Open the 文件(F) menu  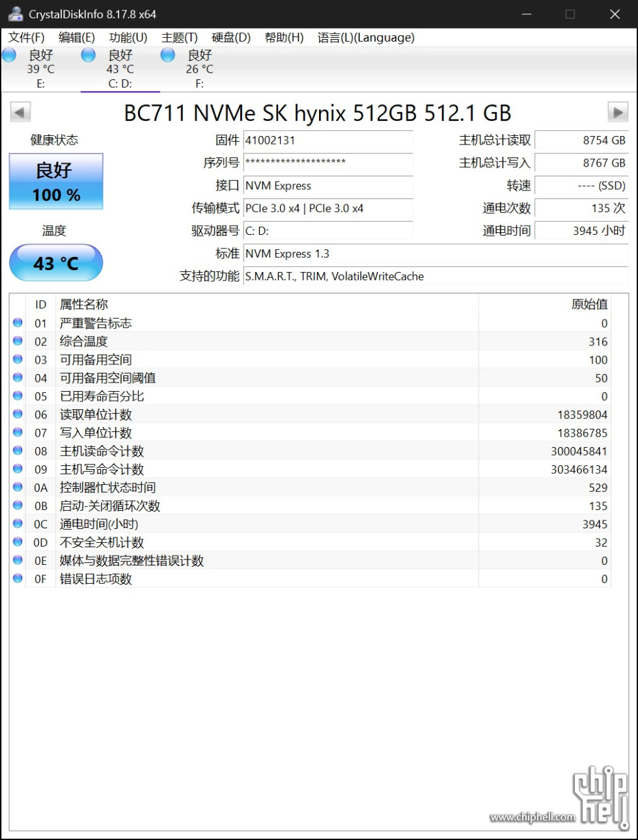tap(27, 38)
